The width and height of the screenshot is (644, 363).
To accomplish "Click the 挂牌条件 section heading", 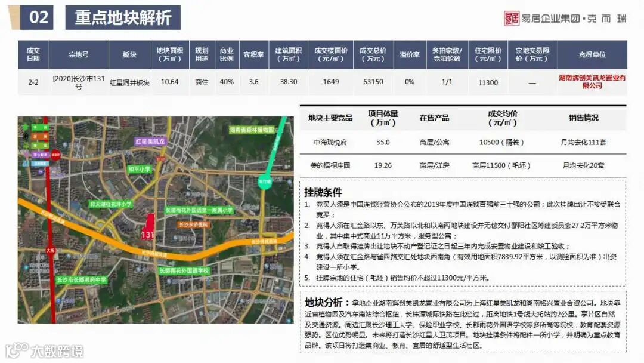I will (323, 192).
